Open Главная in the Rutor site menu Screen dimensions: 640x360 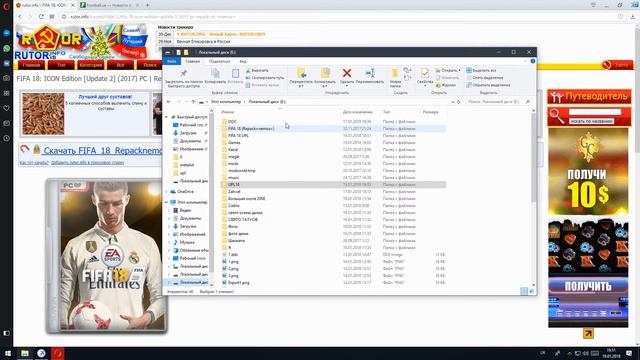(x=31, y=65)
